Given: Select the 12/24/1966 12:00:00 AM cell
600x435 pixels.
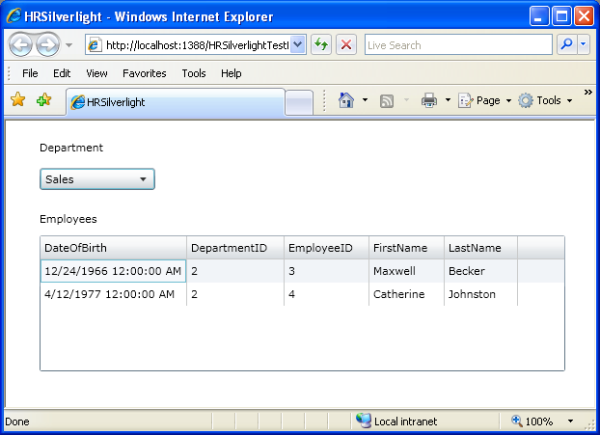Looking at the screenshot, I should click(x=113, y=271).
